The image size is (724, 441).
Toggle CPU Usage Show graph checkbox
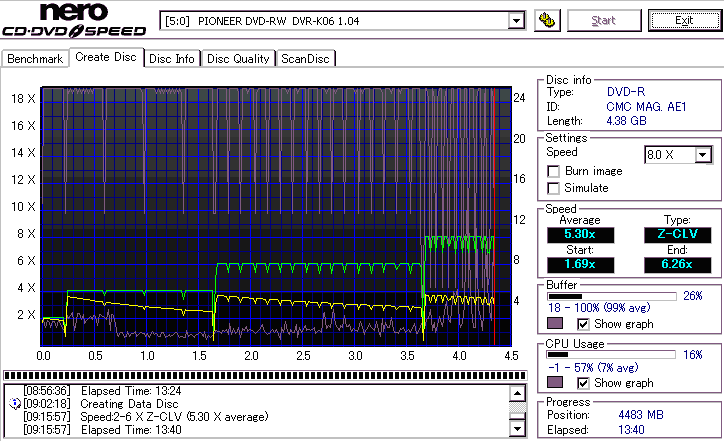pos(583,383)
